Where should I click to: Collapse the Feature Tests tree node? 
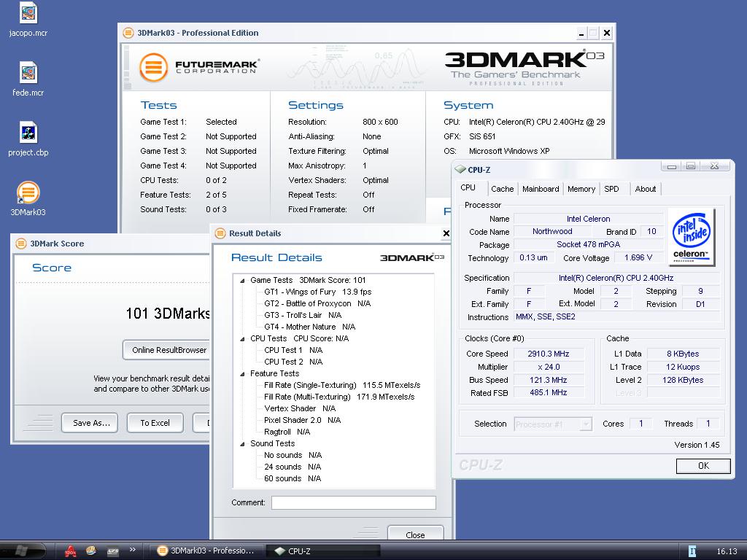243,374
